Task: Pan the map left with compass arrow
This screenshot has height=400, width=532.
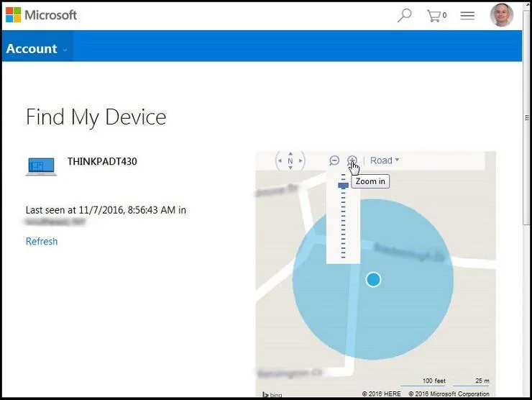Action: click(x=280, y=160)
